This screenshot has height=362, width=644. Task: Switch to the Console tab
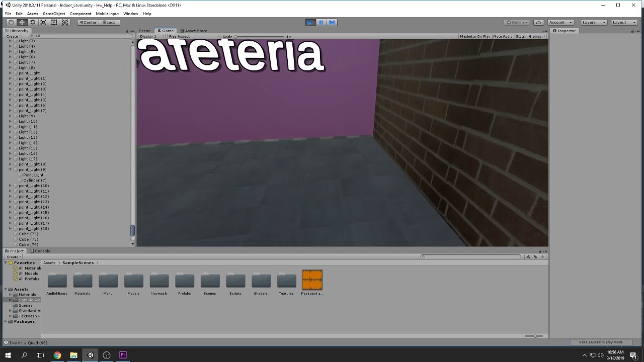[x=40, y=251]
